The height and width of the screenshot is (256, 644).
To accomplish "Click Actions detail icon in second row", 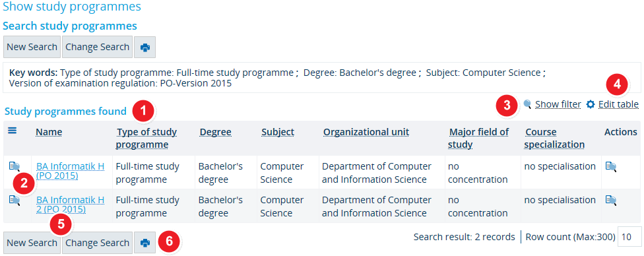I will point(611,200).
